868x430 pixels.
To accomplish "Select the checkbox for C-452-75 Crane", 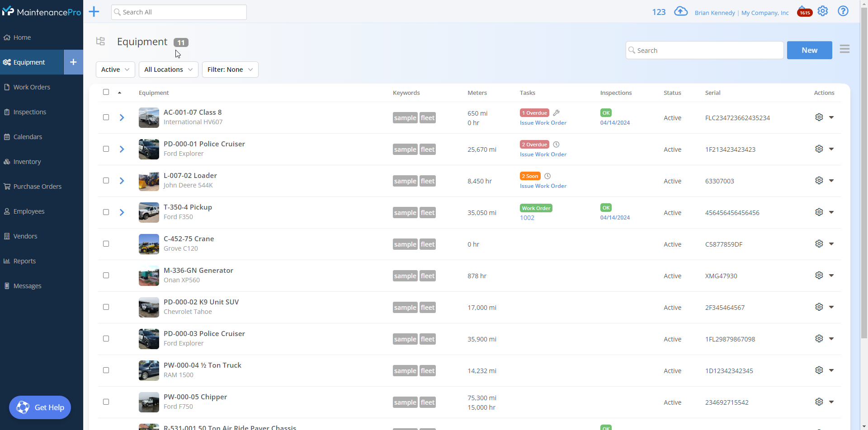I will click(106, 243).
